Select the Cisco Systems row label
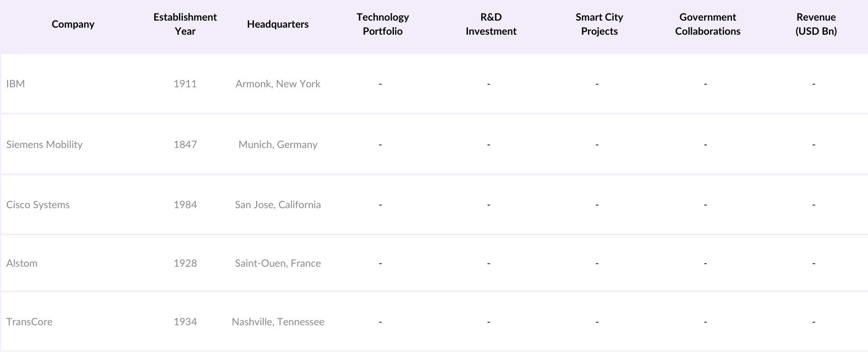Viewport: 868px width, 354px height. (x=38, y=205)
